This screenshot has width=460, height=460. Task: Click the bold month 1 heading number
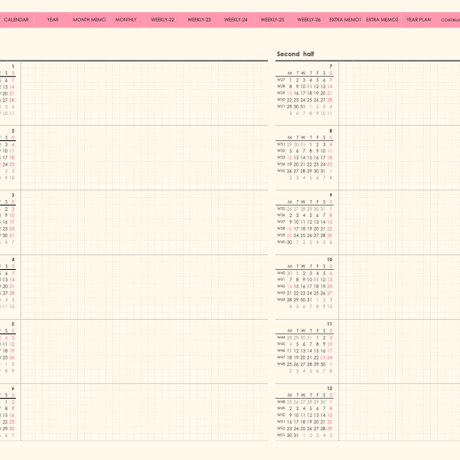tap(13, 66)
